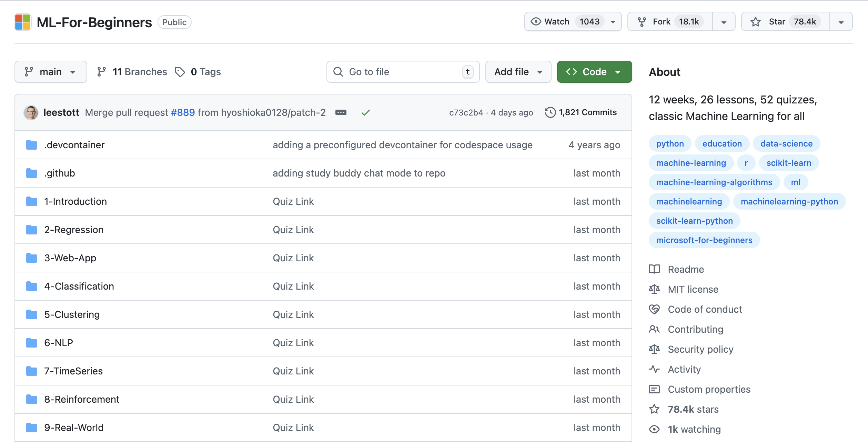Open the Star lists dropdown arrow
The height and width of the screenshot is (442, 868).
(x=841, y=22)
